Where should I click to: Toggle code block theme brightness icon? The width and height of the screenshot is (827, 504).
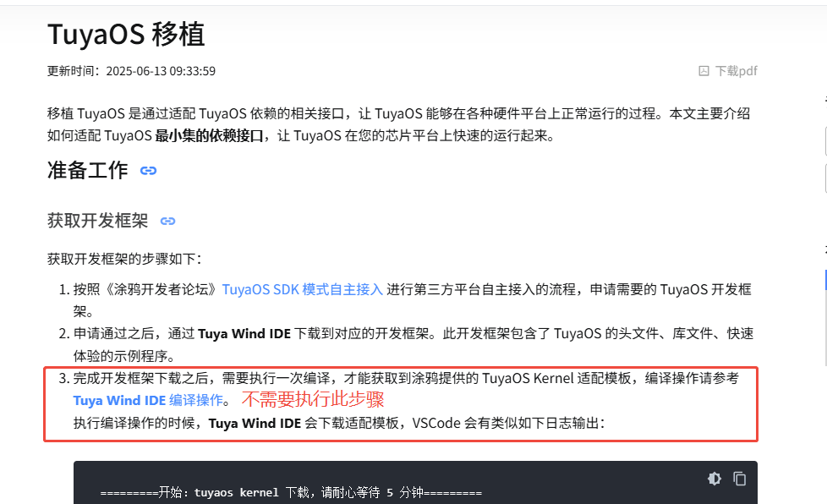point(715,479)
